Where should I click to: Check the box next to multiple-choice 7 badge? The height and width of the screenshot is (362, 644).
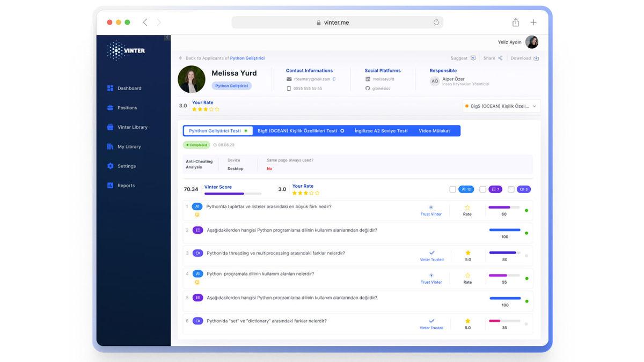482,189
